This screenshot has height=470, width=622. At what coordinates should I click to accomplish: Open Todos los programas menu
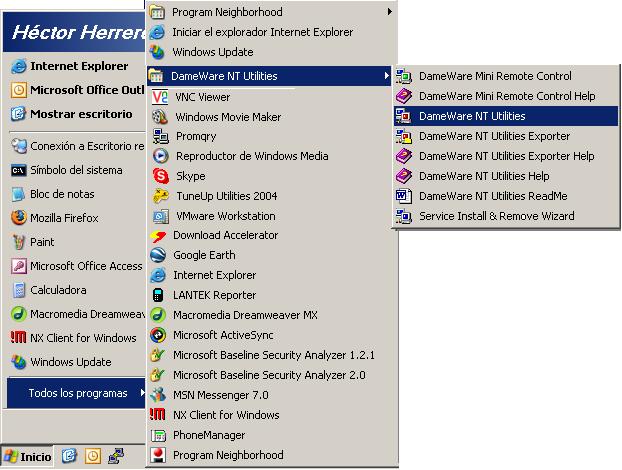click(x=76, y=393)
